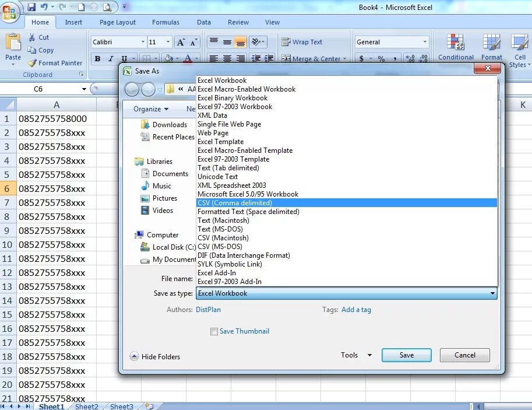
Task: Open the General number format dropdown
Action: (425, 42)
